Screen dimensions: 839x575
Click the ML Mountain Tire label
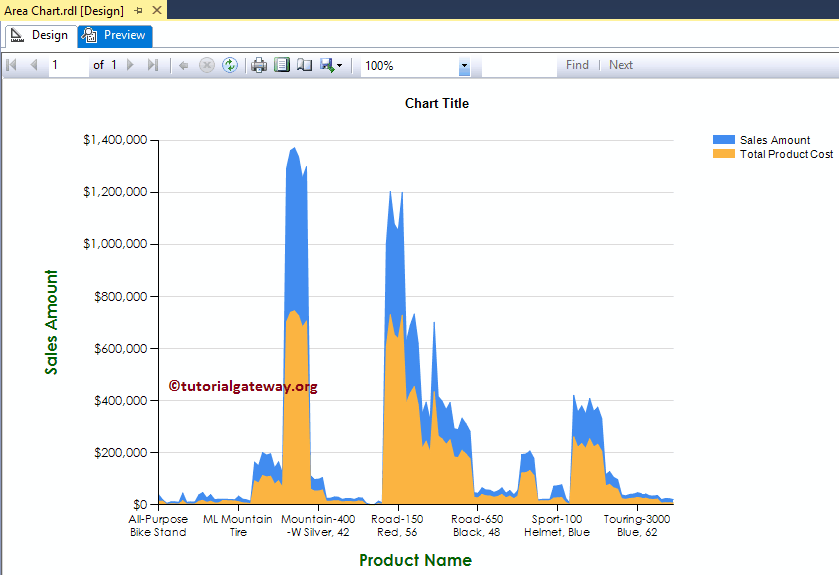(238, 525)
